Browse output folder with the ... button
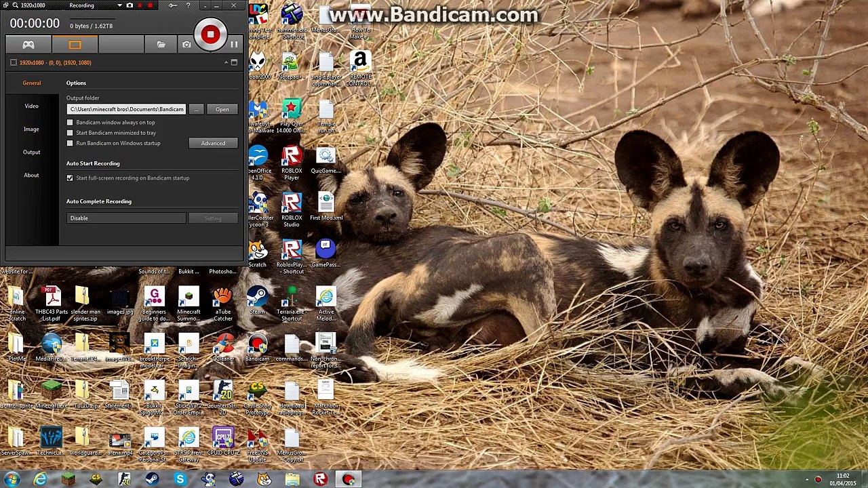 pos(196,109)
